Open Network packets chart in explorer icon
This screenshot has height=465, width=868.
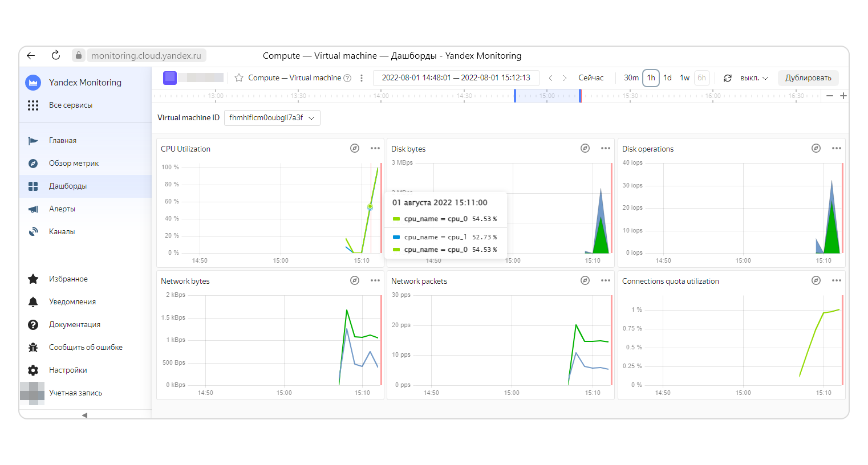pyautogui.click(x=585, y=280)
